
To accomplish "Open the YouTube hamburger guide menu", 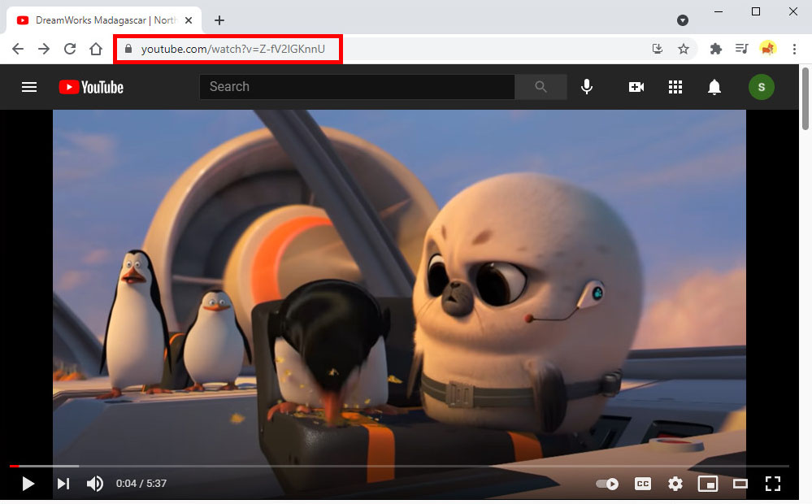I will [x=29, y=87].
